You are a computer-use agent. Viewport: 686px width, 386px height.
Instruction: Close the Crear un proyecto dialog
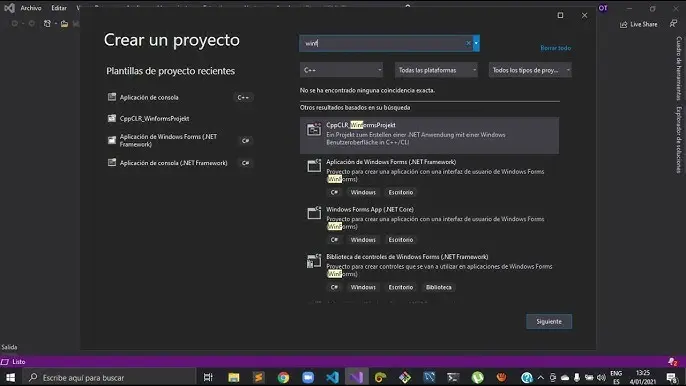(x=584, y=15)
